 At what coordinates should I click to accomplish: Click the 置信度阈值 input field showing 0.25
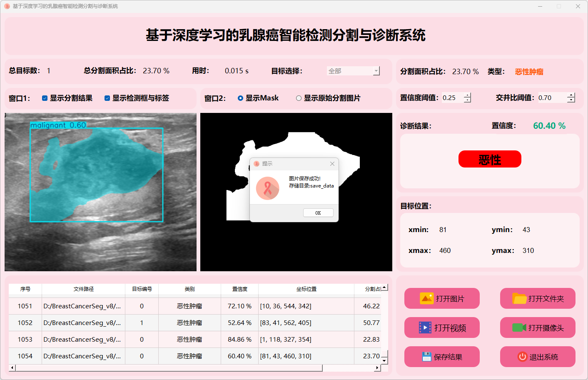453,98
